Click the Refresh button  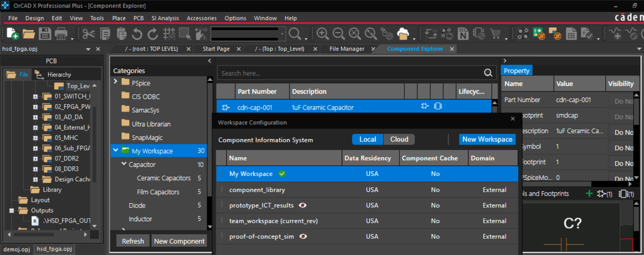coord(133,241)
